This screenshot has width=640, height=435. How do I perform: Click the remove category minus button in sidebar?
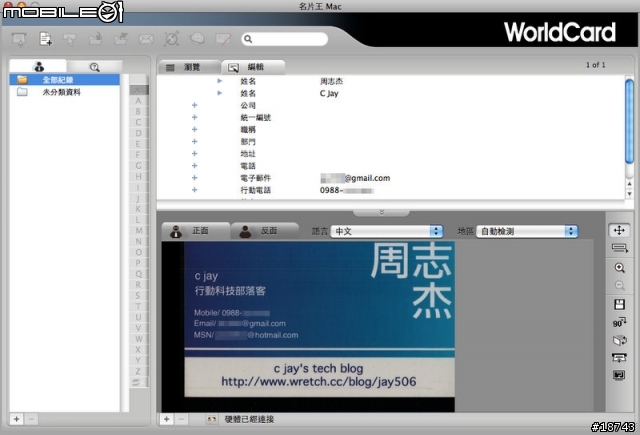point(31,419)
